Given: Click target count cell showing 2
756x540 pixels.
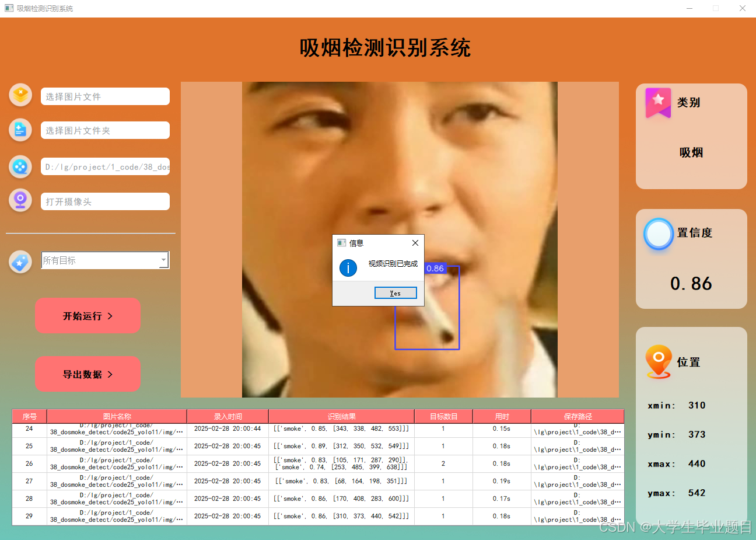Looking at the screenshot, I should tap(443, 464).
